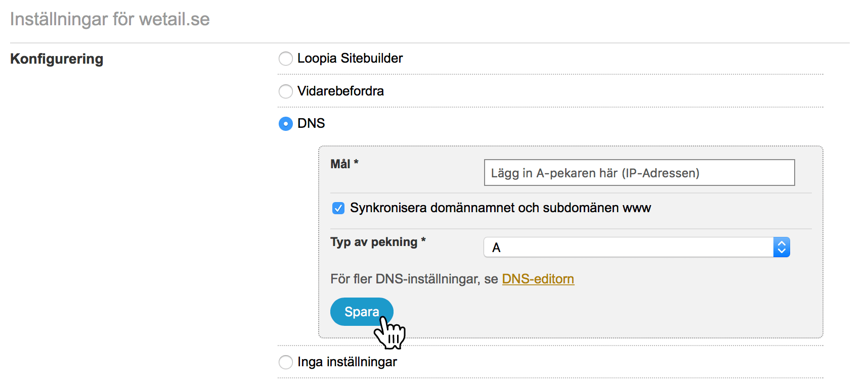Toggle the Synkronisera domännamnet checkbox
Viewport: 868px width, 390px height.
tap(338, 208)
